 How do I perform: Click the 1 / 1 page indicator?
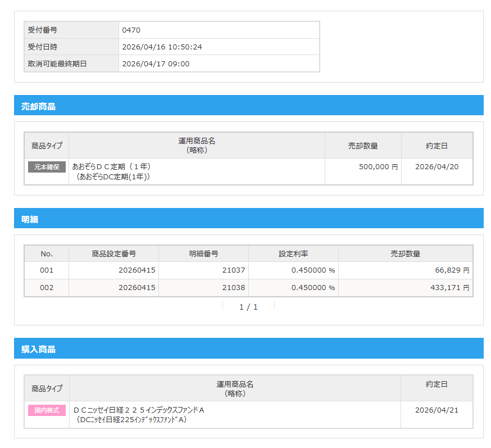(x=248, y=307)
